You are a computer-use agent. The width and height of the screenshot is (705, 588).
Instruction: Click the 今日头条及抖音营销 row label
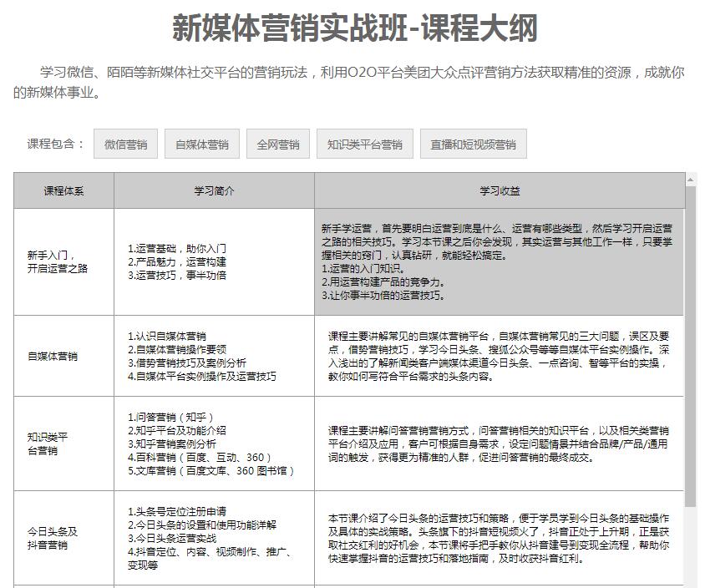[52, 538]
